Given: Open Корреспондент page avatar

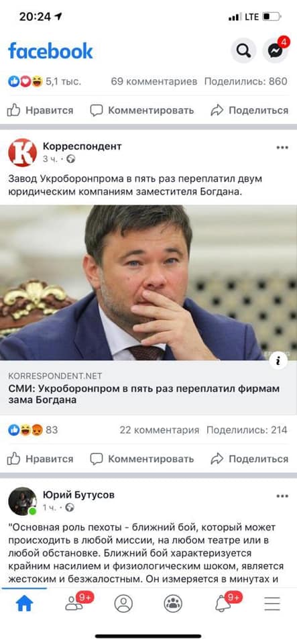Looking at the screenshot, I should (23, 152).
